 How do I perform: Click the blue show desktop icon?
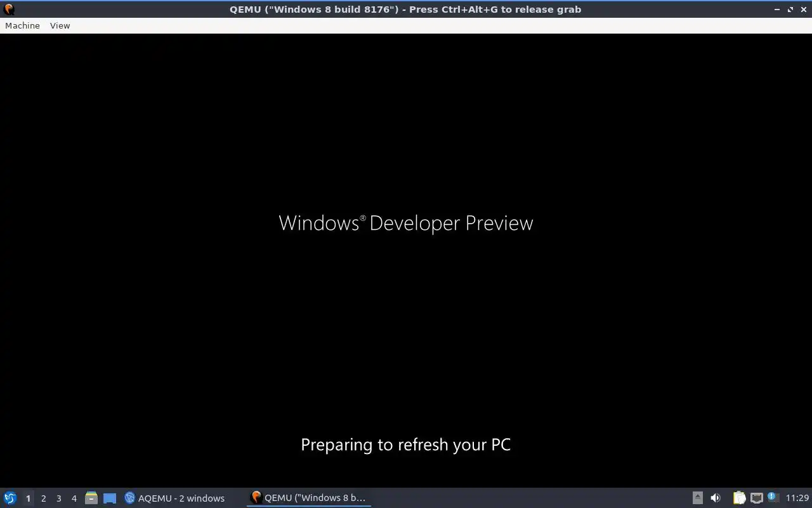(x=110, y=498)
